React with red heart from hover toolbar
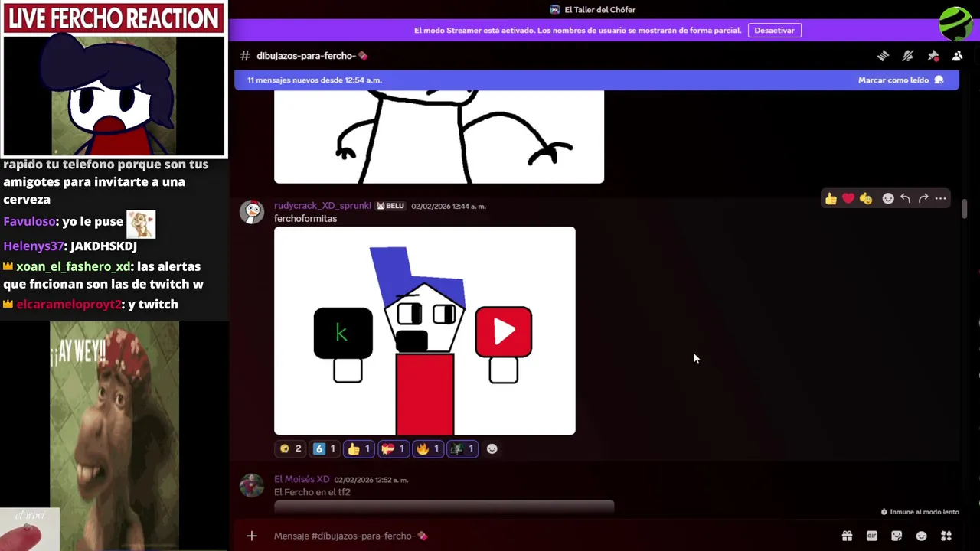The height and width of the screenshot is (551, 980). click(x=848, y=199)
